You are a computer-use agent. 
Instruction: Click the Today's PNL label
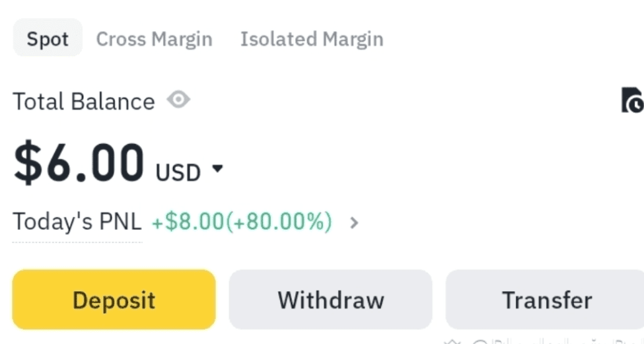[x=77, y=222]
